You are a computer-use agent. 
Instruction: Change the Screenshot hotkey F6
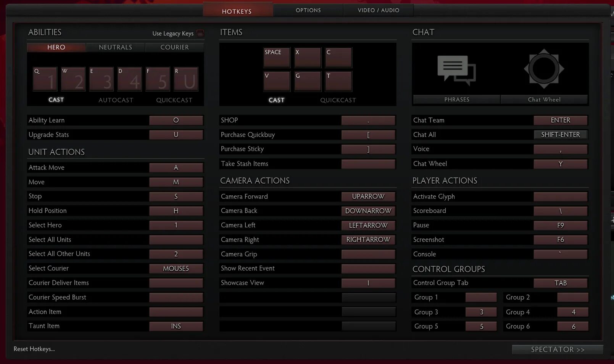coord(561,240)
